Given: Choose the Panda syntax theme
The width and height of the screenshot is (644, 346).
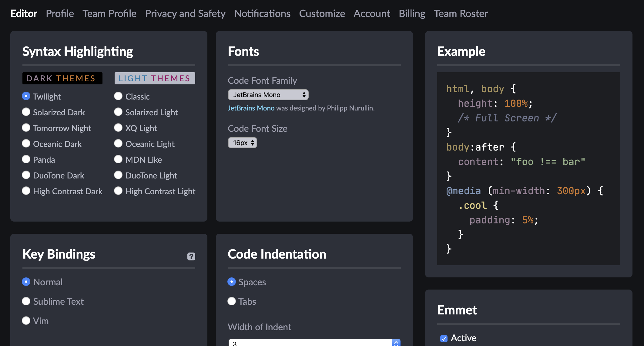Looking at the screenshot, I should coord(26,159).
